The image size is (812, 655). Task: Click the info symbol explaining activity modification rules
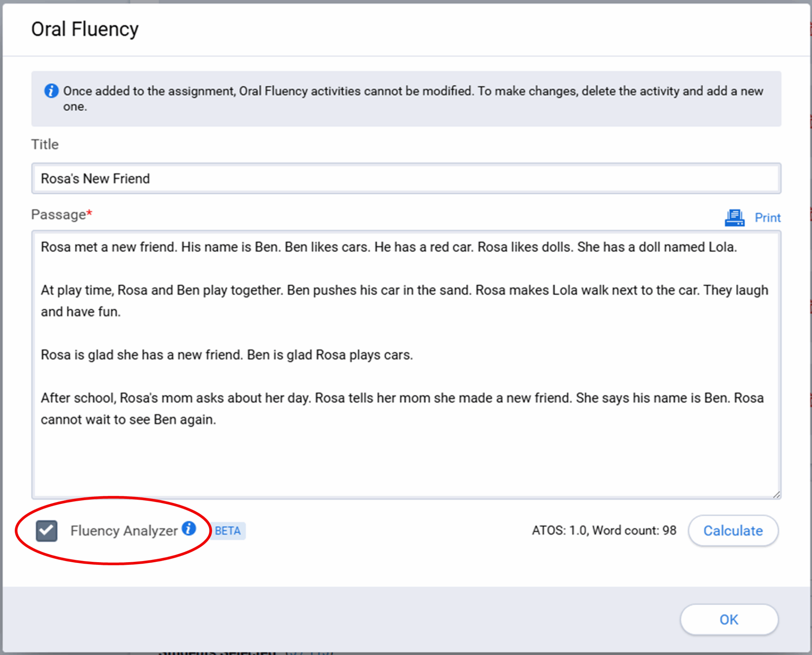point(50,90)
